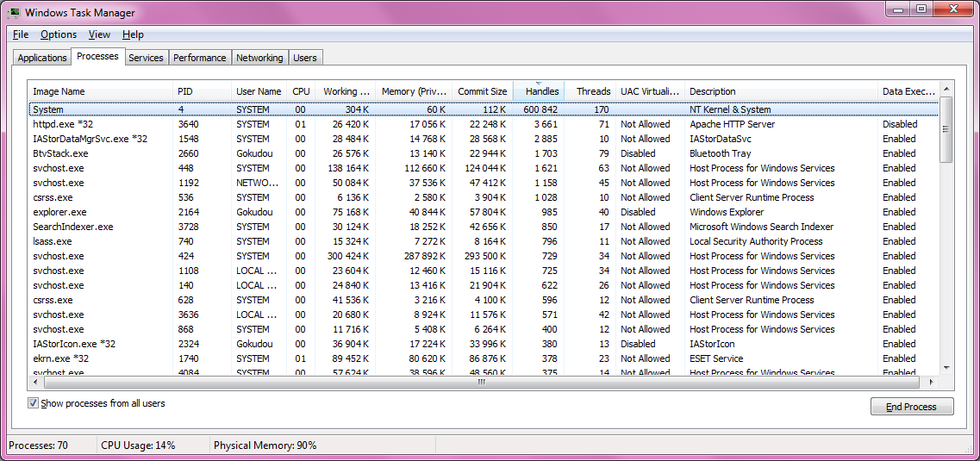Click the NT Kernel & System description
Viewport: 980px width, 461px height.
[730, 109]
